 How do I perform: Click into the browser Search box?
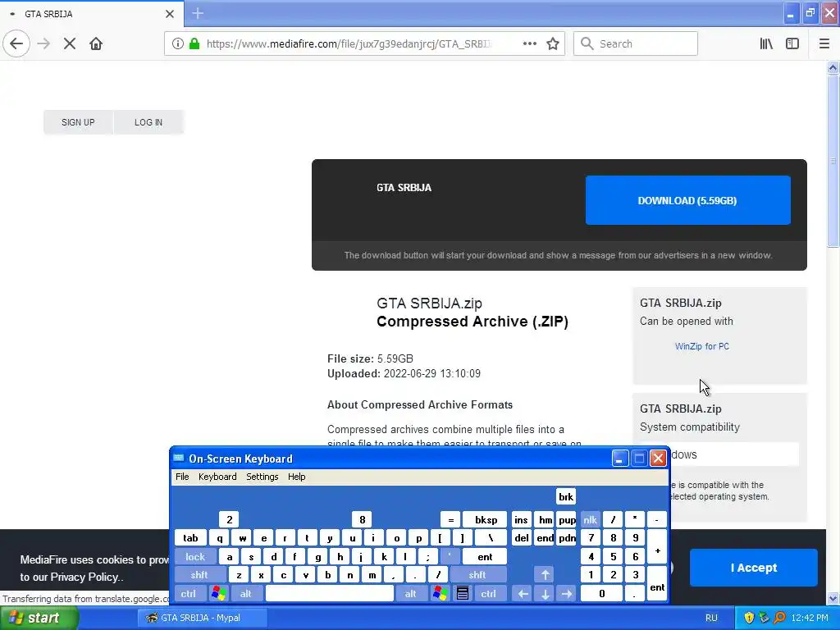(x=636, y=43)
